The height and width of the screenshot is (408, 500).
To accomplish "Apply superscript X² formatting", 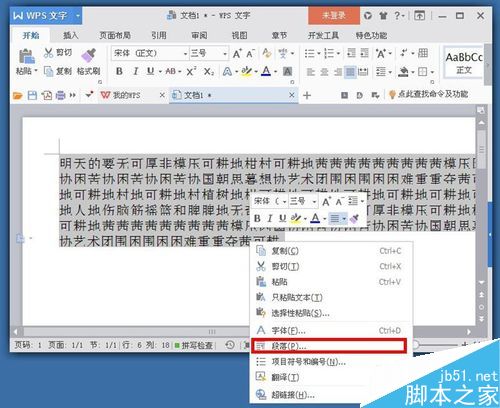I will 191,71.
